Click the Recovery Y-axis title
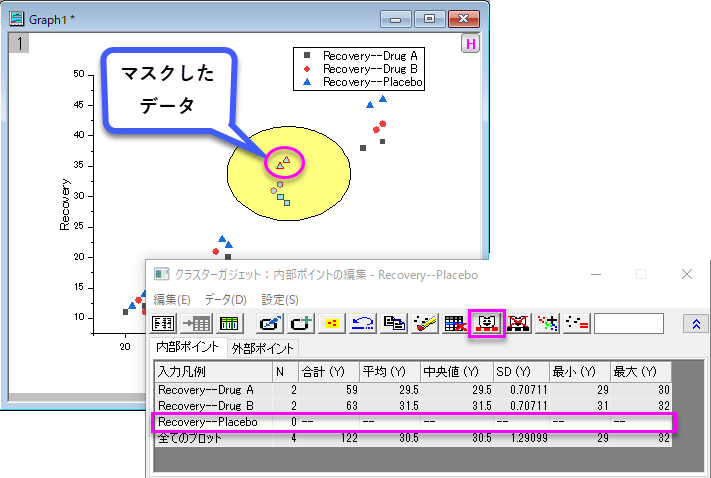 click(x=65, y=205)
